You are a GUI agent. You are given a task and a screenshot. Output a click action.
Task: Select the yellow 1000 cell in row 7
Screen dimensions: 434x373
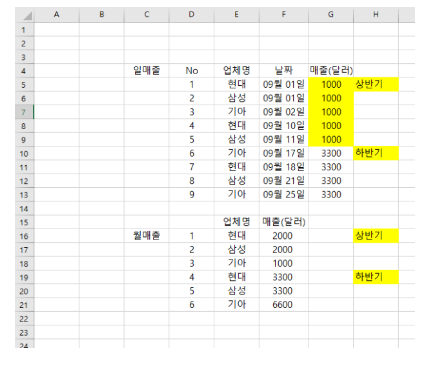click(331, 112)
